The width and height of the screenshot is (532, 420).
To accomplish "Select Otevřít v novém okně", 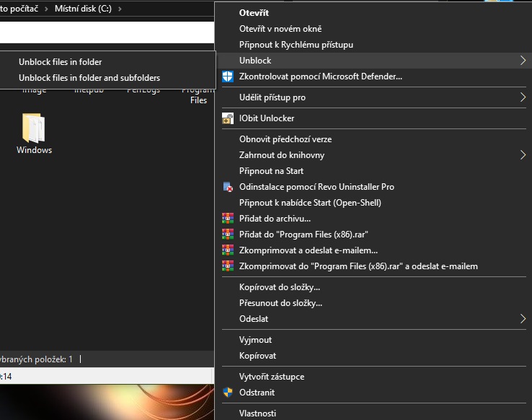I will (280, 29).
